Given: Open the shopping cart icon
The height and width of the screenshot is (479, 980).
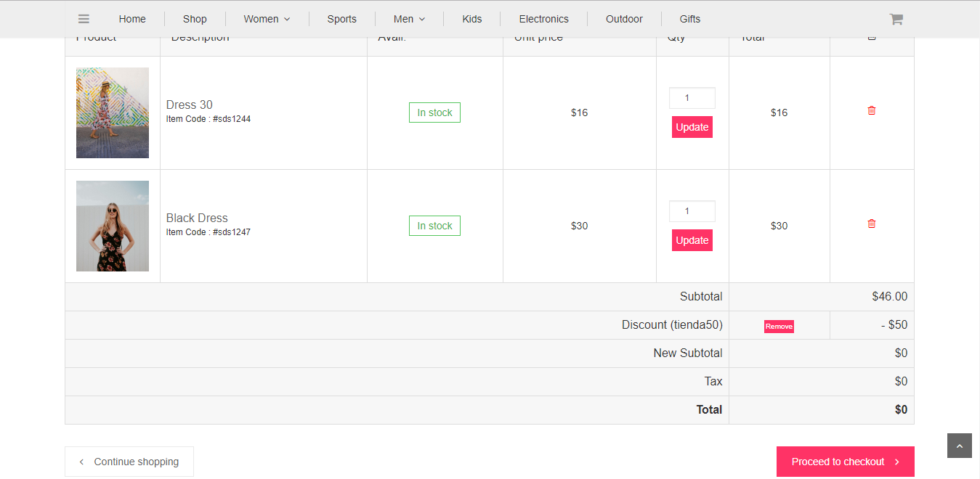Looking at the screenshot, I should (x=896, y=20).
